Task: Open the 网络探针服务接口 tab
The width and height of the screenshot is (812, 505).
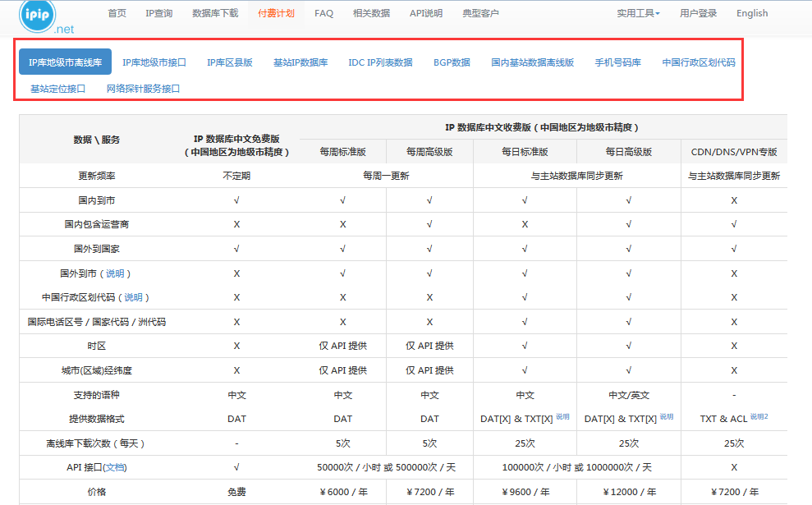Action: coord(143,89)
